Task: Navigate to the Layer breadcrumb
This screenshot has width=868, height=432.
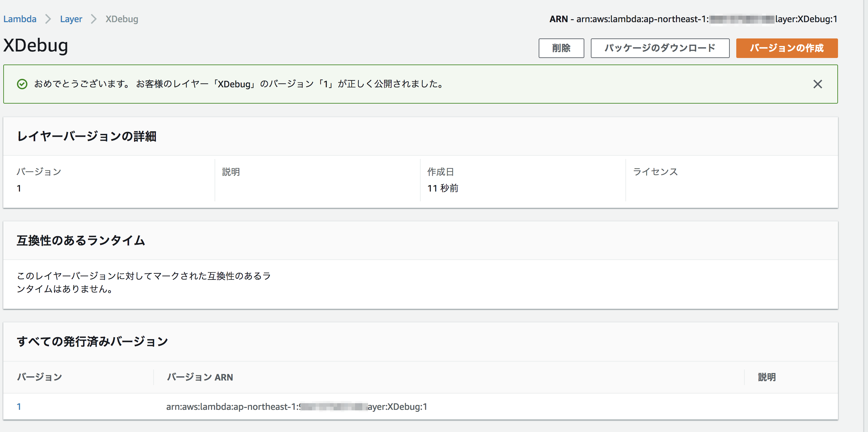Action: 71,19
